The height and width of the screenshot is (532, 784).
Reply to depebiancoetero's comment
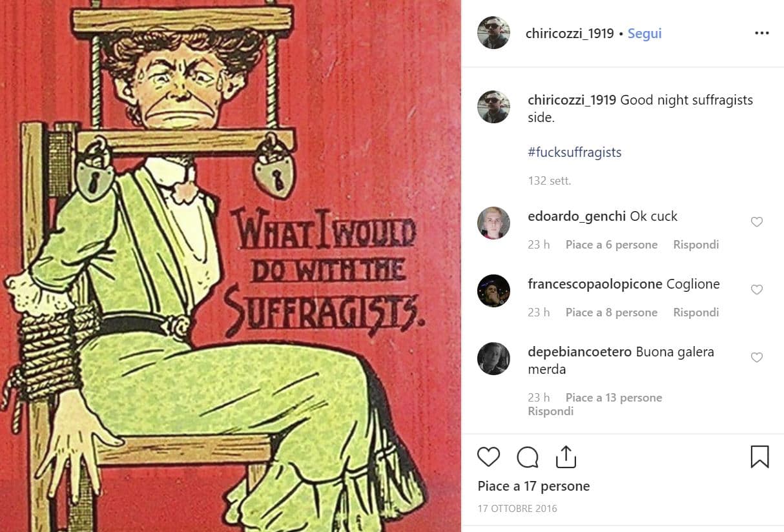tap(551, 411)
